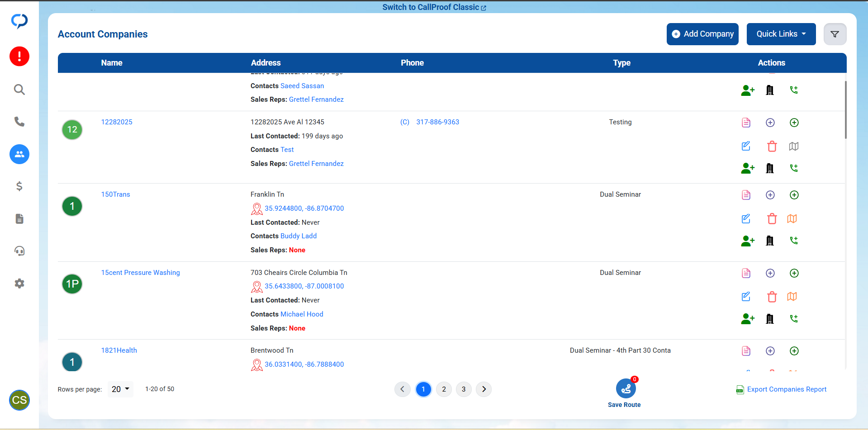
Task: Click the Name column header
Action: click(112, 63)
